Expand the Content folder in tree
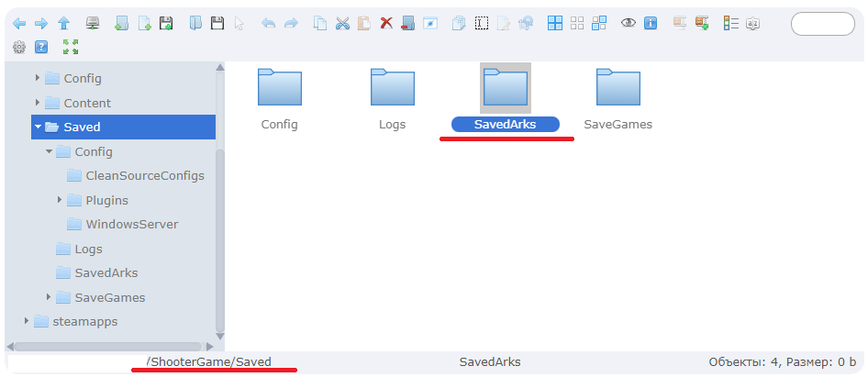Viewport: 868px width, 377px height. pos(37,103)
